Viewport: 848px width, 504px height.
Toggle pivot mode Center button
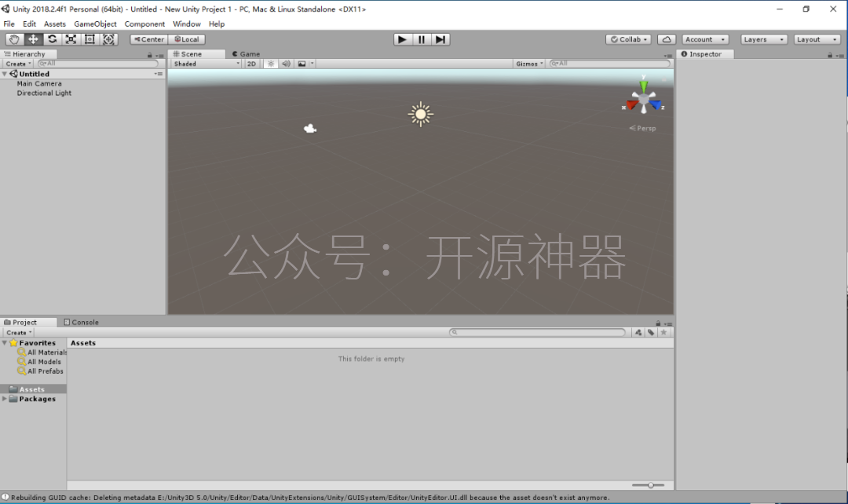148,39
